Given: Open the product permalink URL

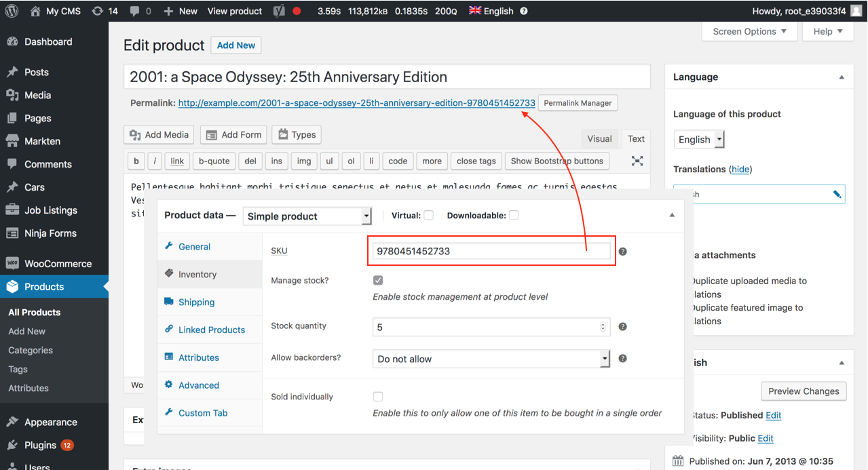Looking at the screenshot, I should (357, 103).
